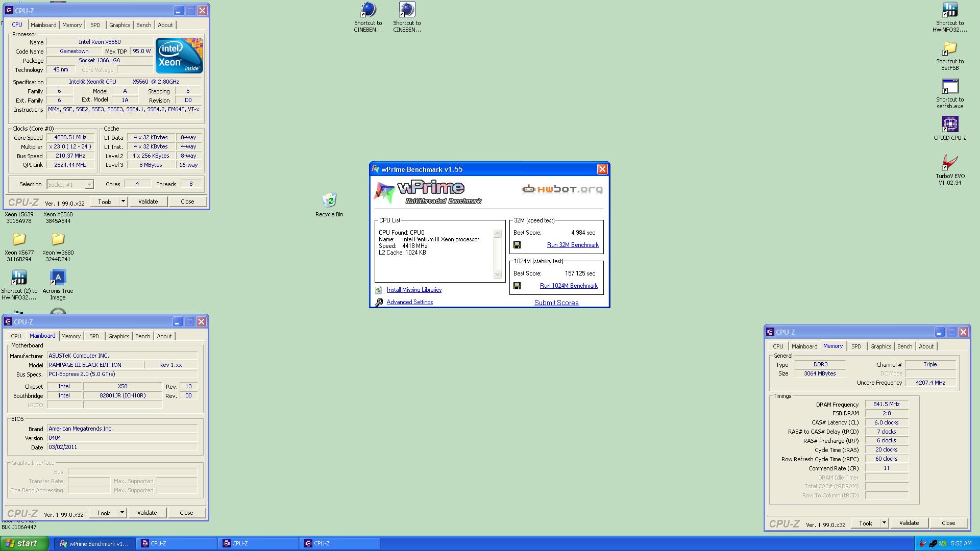This screenshot has height=551, width=980.
Task: Switch to CPU tab in Memory CPU-Z window
Action: click(x=778, y=346)
